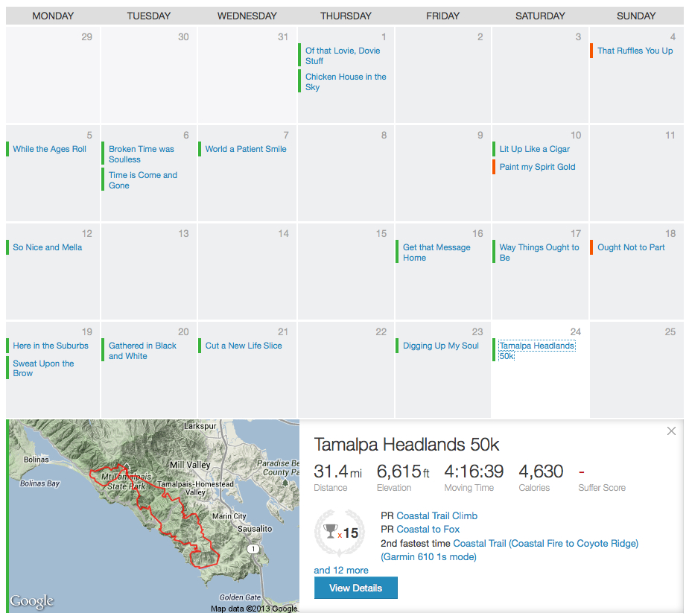The width and height of the screenshot is (689, 616).
Task: Open 'Broken Time was Soulless' activity
Action: coord(141,154)
